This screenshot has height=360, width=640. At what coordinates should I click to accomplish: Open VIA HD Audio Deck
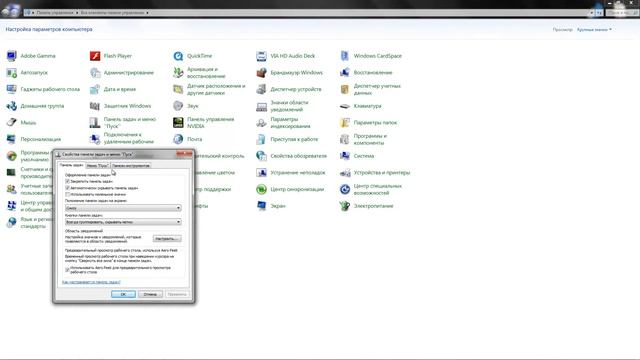[x=286, y=56]
